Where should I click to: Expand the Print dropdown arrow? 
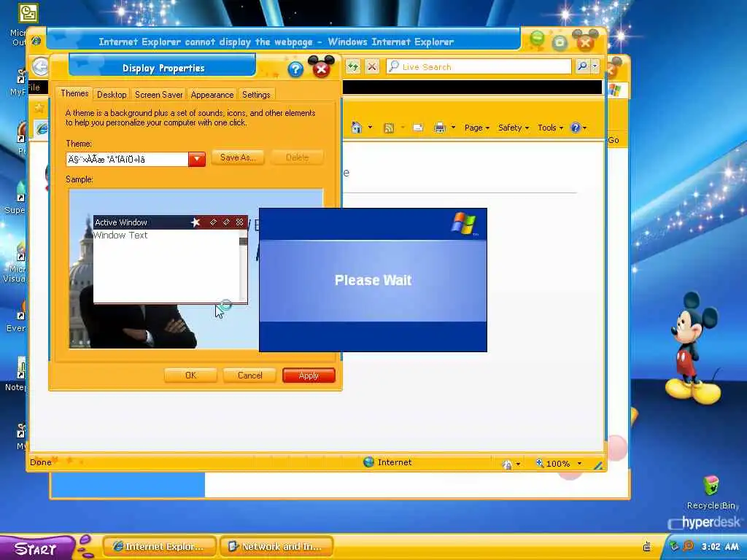pyautogui.click(x=453, y=128)
